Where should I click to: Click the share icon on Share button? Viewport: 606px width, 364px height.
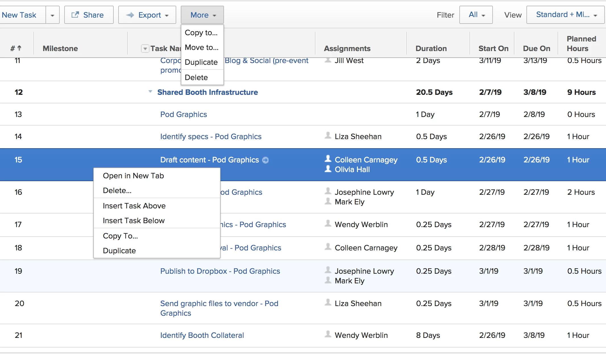click(75, 15)
